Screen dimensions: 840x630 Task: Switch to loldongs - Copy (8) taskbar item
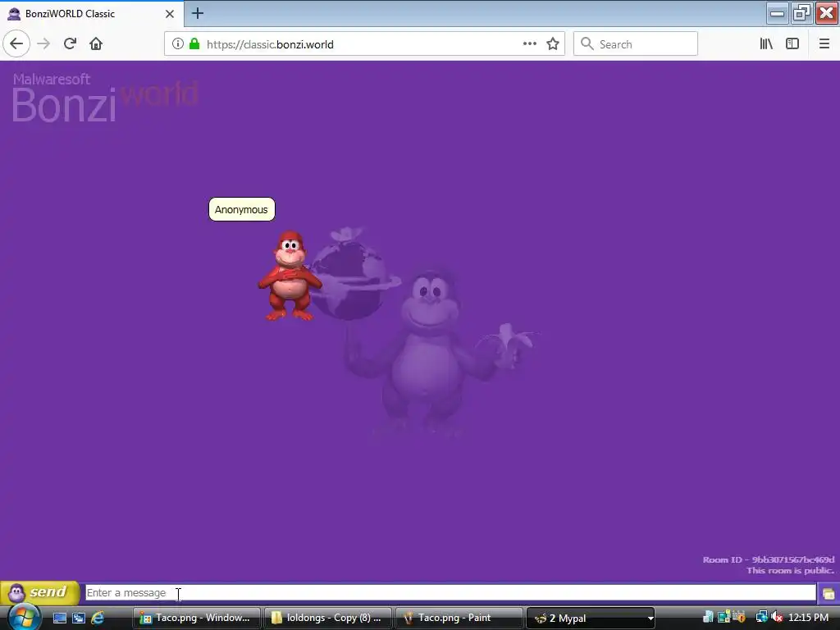tap(328, 618)
